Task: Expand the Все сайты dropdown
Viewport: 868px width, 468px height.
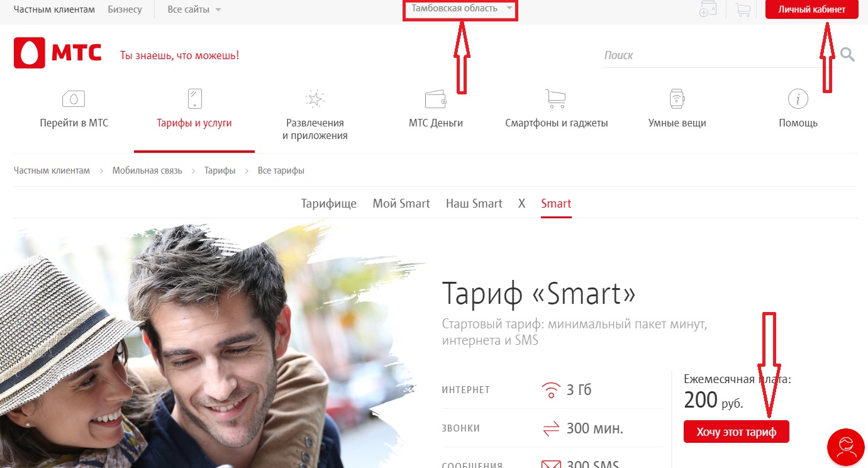Action: (x=194, y=9)
